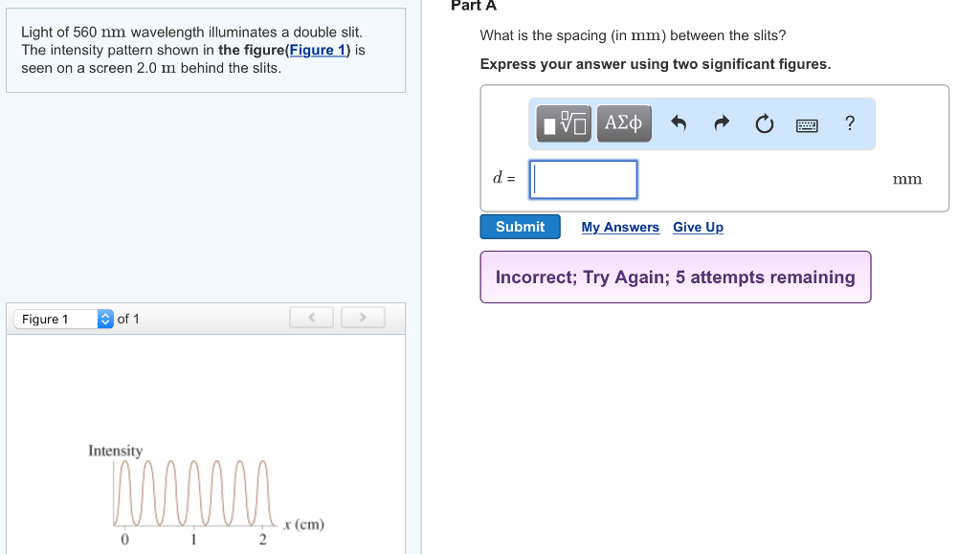Click the mm unit label beside answer

pos(906,179)
